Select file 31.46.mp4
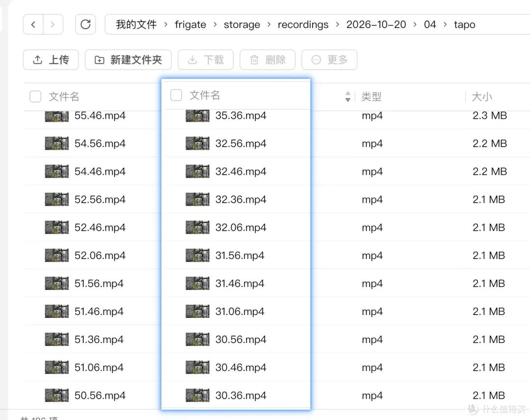The image size is (530, 420). coord(239,284)
